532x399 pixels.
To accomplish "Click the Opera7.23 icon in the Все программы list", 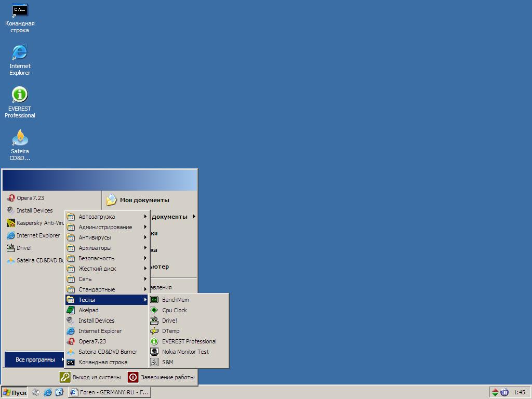I will point(71,341).
